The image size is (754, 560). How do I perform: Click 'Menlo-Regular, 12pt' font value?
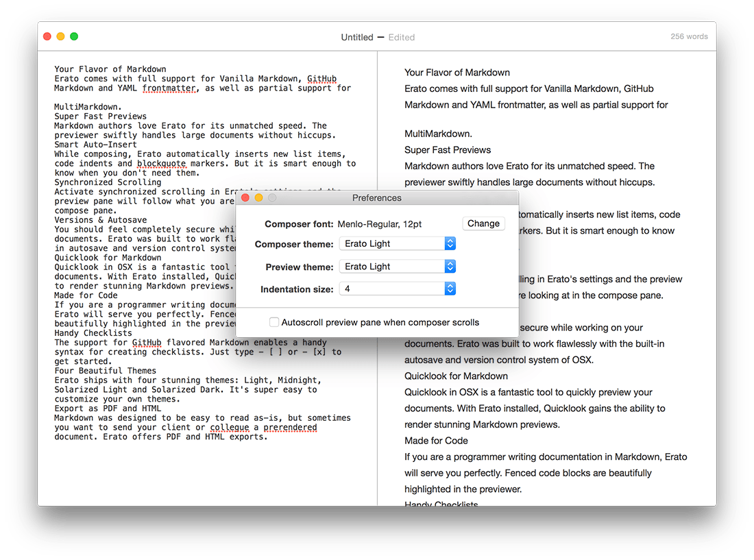(380, 224)
